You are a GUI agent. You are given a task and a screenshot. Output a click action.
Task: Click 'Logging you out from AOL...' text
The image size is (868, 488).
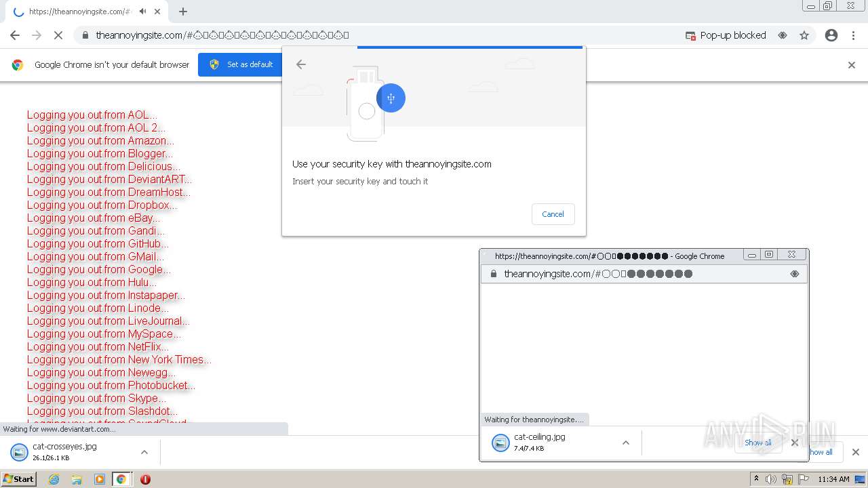(x=92, y=115)
